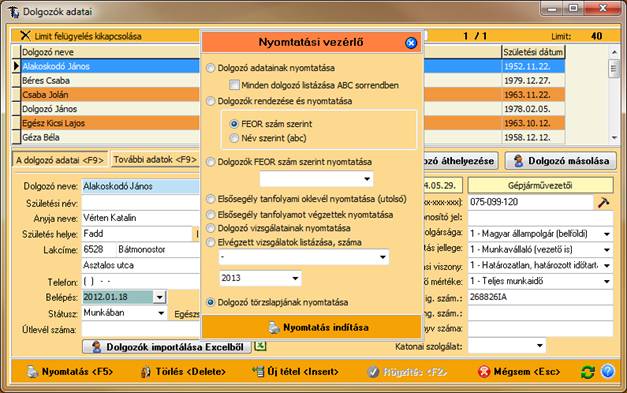
Task: Click the Törlés <Delete> trash icon
Action: (146, 372)
